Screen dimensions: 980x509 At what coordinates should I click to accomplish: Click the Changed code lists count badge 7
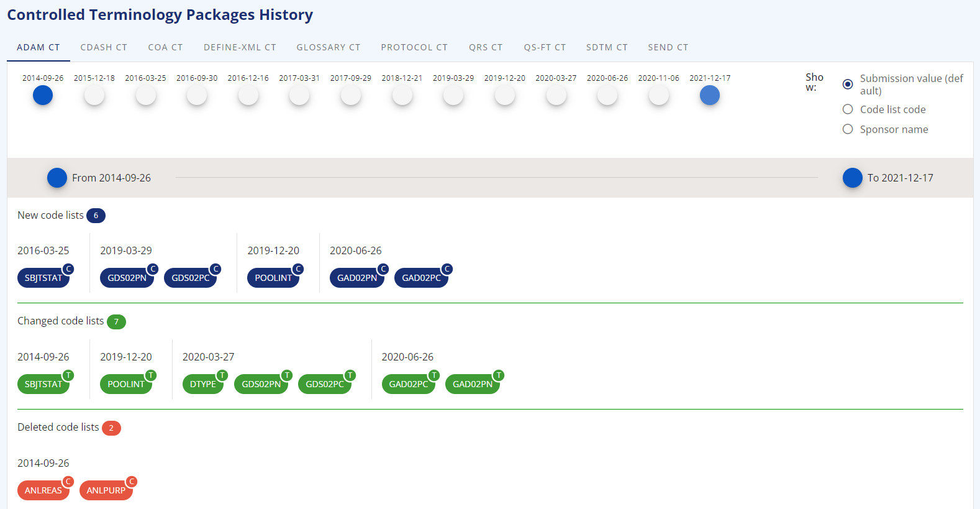point(116,322)
